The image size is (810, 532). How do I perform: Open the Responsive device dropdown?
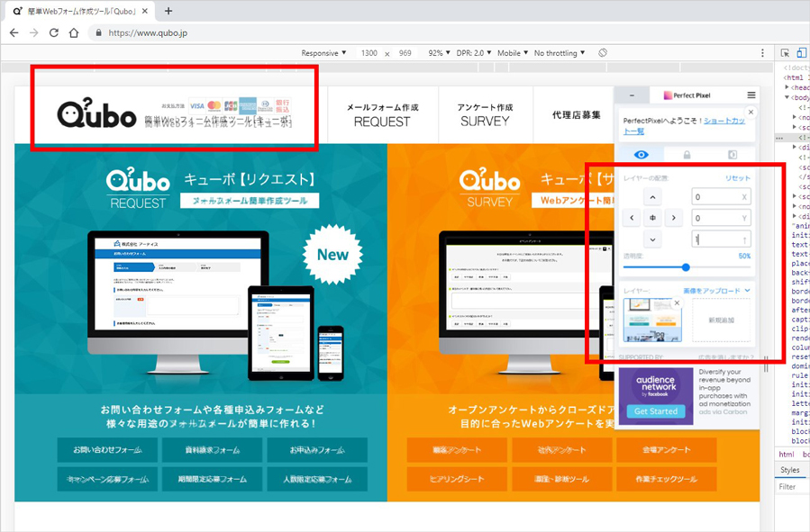323,53
